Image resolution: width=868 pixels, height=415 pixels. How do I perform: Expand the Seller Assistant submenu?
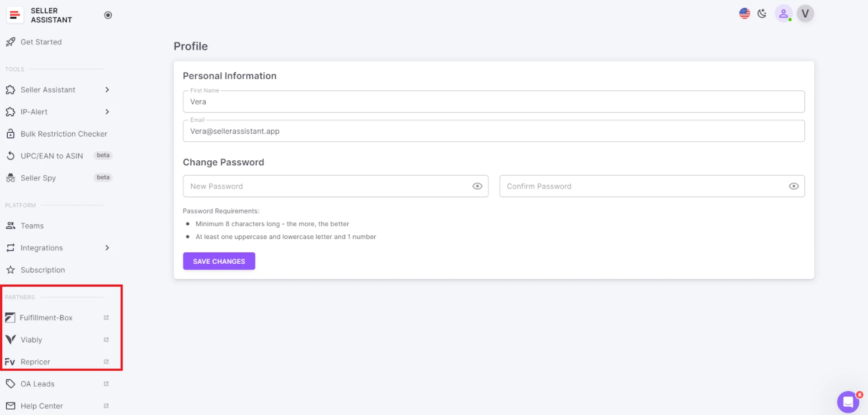point(107,90)
